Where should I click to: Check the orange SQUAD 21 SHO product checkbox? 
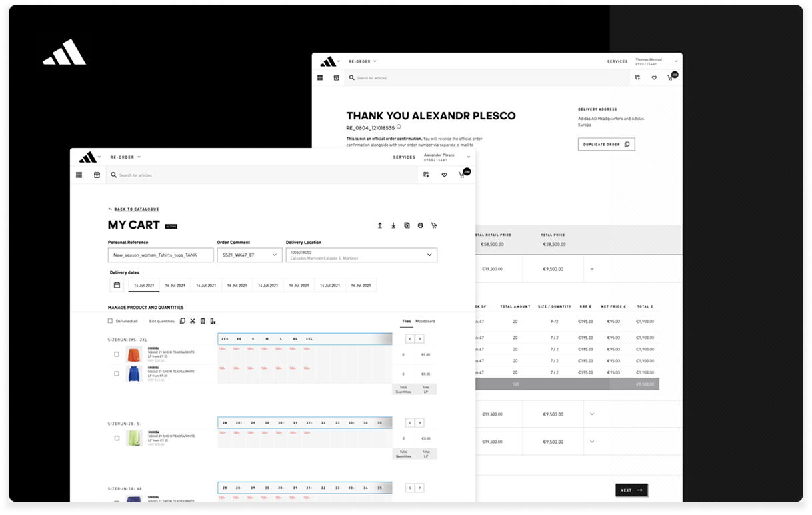coord(115,354)
